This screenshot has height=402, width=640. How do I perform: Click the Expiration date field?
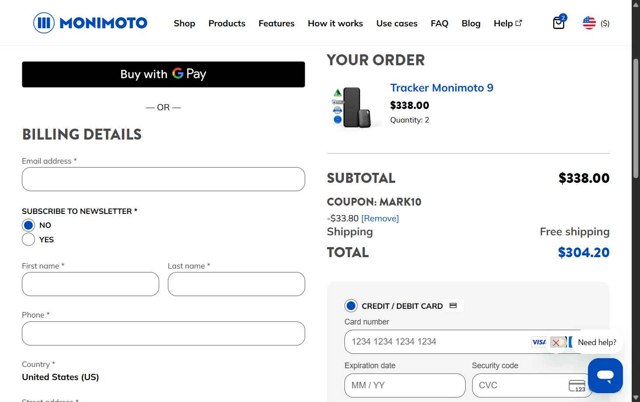tap(405, 385)
